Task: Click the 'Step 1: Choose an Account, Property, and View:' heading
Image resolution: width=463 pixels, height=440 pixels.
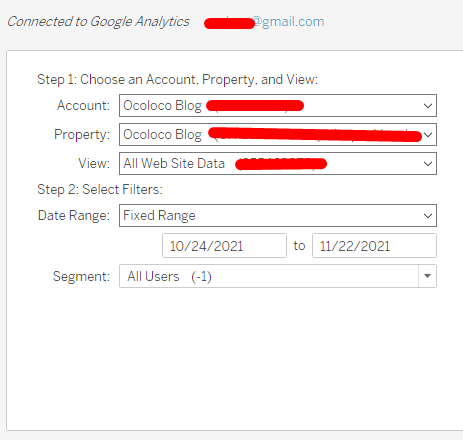Action: pyautogui.click(x=178, y=80)
